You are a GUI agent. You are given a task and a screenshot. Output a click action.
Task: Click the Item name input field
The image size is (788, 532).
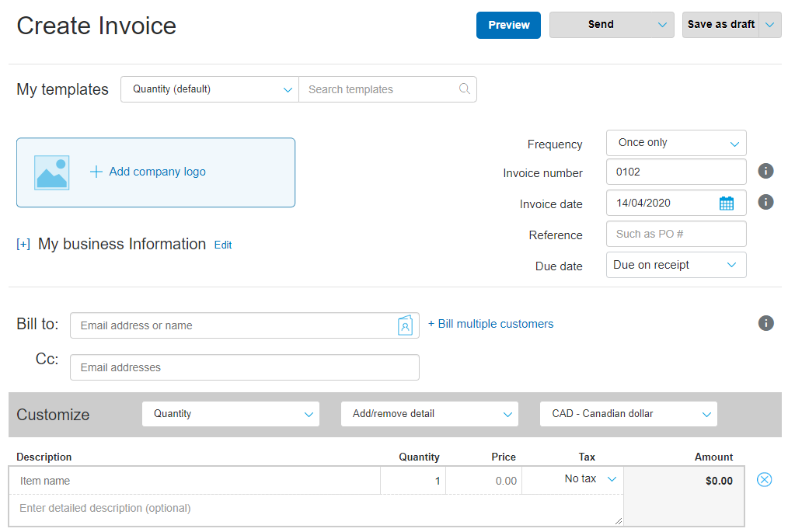(x=194, y=481)
